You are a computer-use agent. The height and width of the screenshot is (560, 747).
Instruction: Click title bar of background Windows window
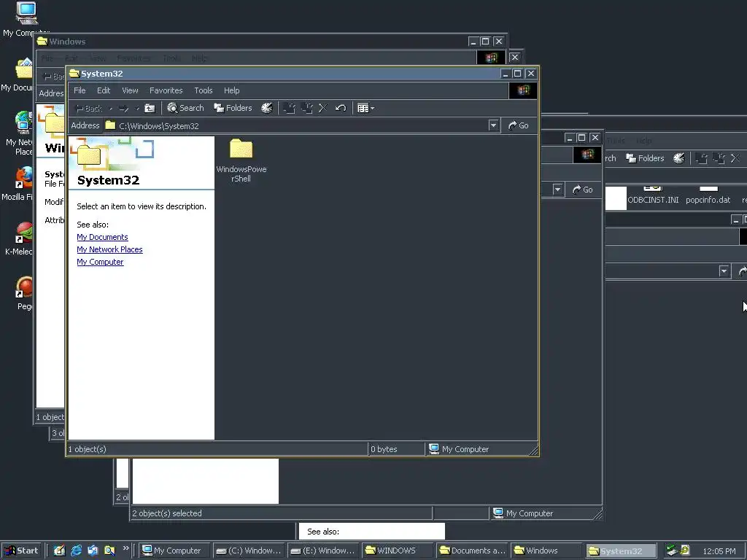pyautogui.click(x=252, y=42)
